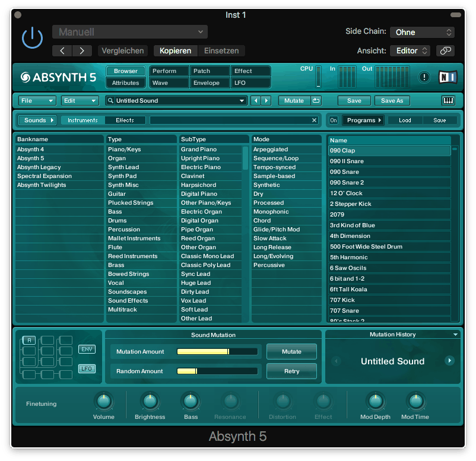476x461 pixels.
Task: Toggle the ENV module button
Action: click(87, 349)
